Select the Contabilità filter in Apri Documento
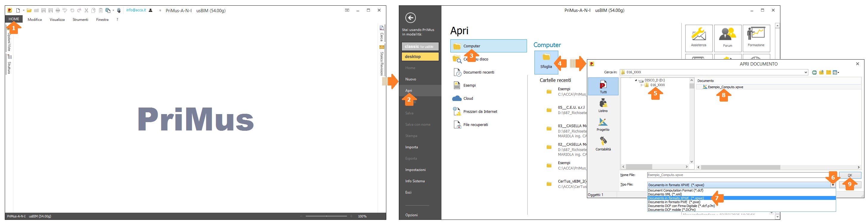 603,144
